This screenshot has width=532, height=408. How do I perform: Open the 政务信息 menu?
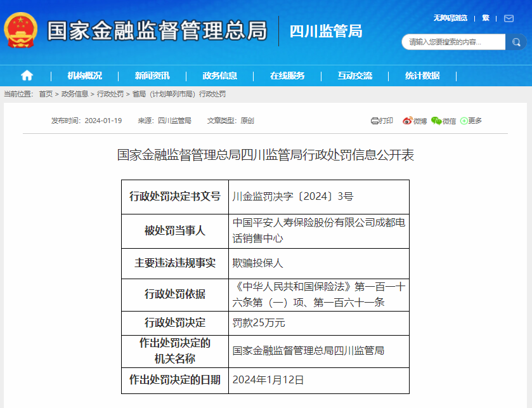point(219,76)
